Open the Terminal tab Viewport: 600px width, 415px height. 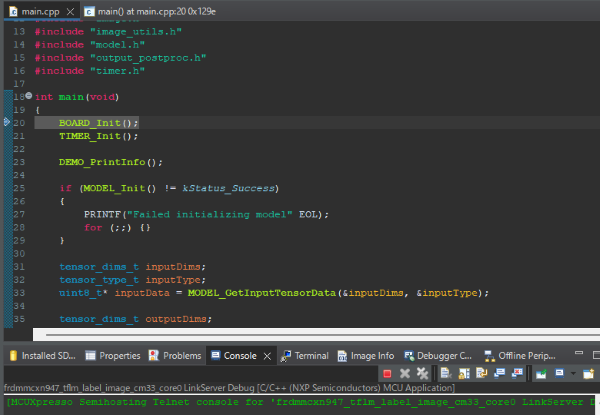click(x=310, y=355)
